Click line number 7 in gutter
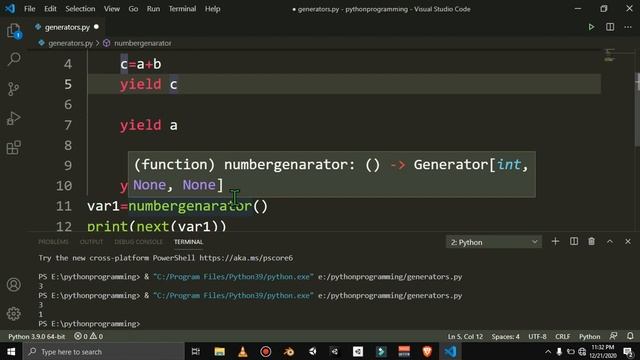 tap(68, 125)
